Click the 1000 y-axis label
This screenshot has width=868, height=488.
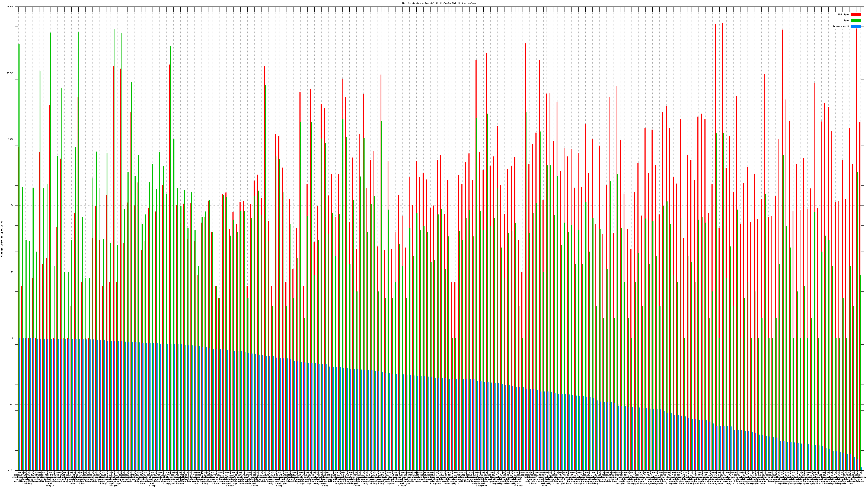point(11,139)
